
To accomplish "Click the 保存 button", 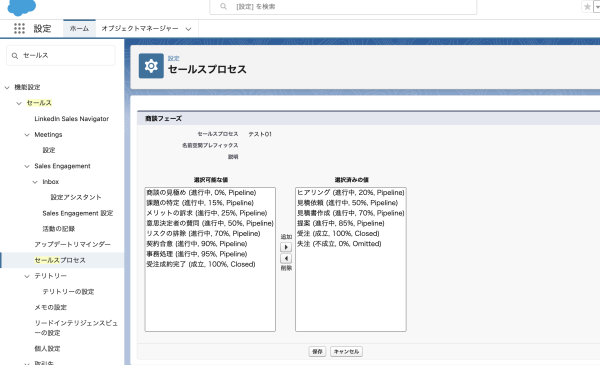I will tap(317, 351).
